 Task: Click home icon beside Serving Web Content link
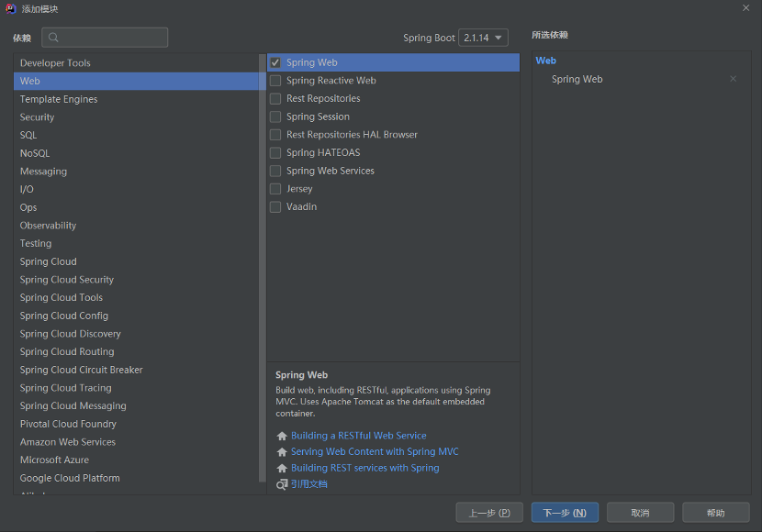pos(282,452)
